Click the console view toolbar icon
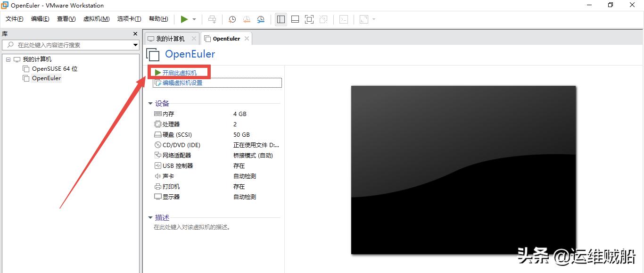 [x=344, y=19]
